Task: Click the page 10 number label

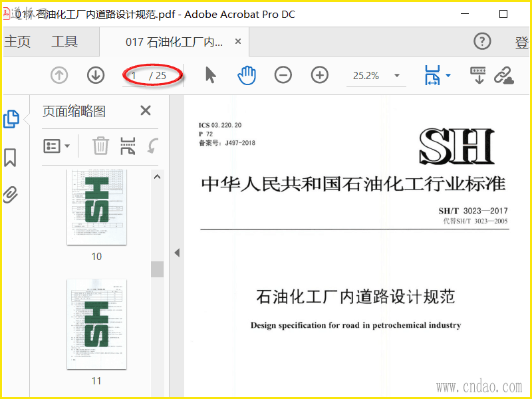Action: pos(96,257)
